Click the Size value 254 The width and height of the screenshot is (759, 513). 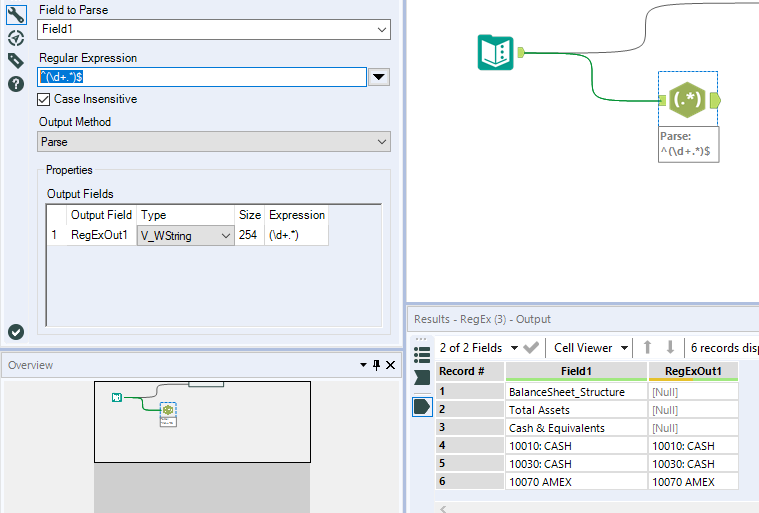(249, 235)
